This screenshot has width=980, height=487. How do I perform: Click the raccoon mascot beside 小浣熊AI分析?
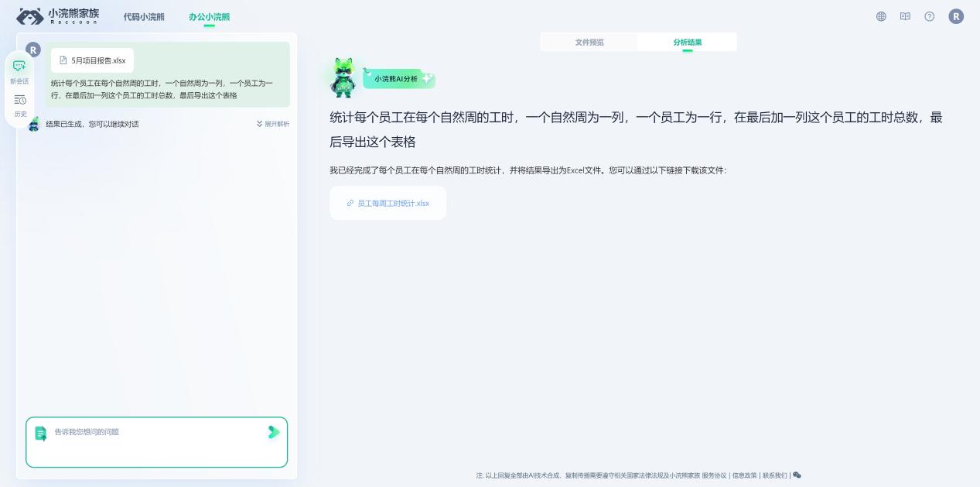[342, 77]
